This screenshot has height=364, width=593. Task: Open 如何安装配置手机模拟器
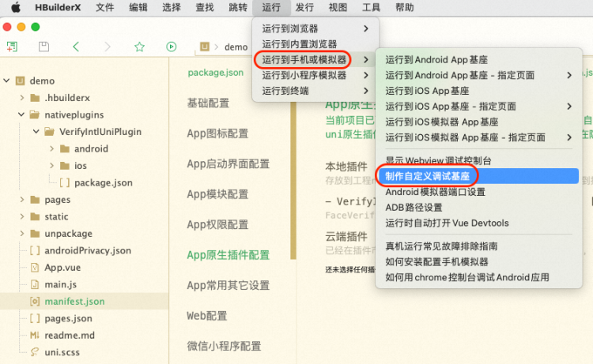478,261
